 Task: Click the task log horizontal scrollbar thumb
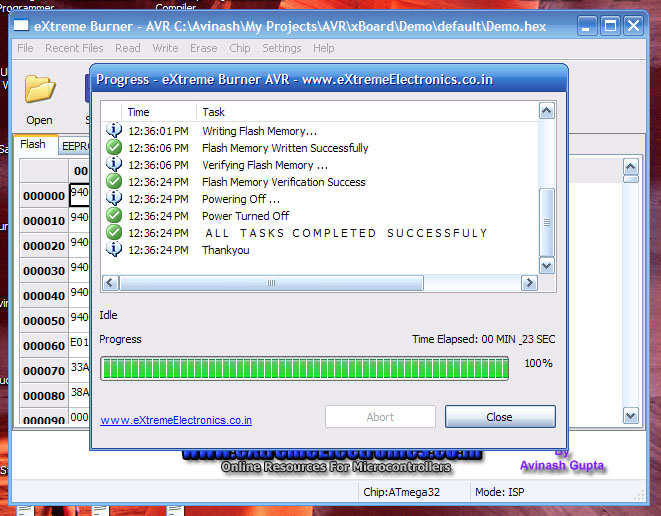coord(271,282)
